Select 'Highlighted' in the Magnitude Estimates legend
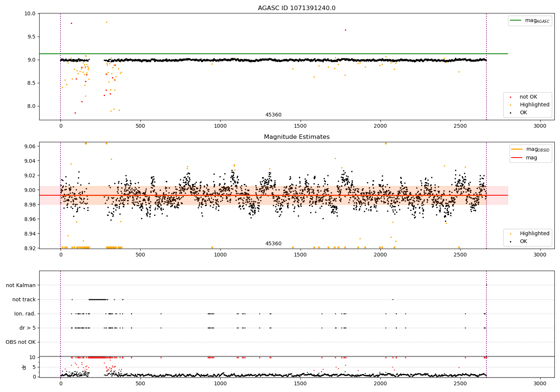This screenshot has width=560, height=392. 535,234
